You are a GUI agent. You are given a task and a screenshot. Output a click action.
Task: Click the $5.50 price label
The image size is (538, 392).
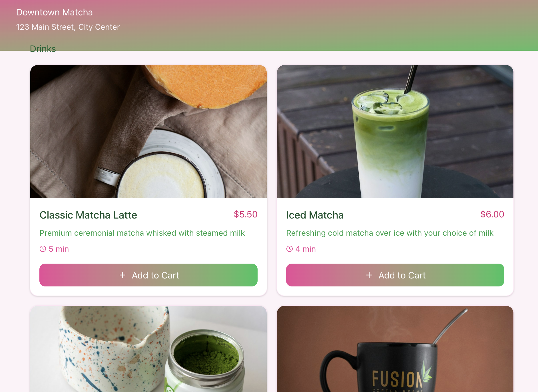[x=246, y=214]
